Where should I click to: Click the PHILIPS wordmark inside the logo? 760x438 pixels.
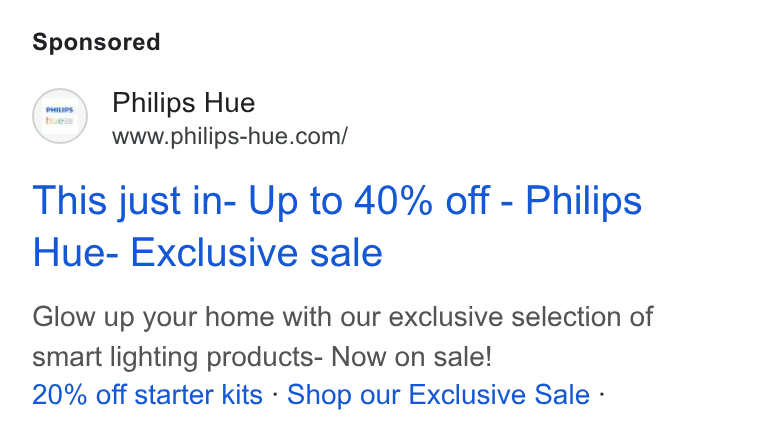pyautogui.click(x=60, y=110)
